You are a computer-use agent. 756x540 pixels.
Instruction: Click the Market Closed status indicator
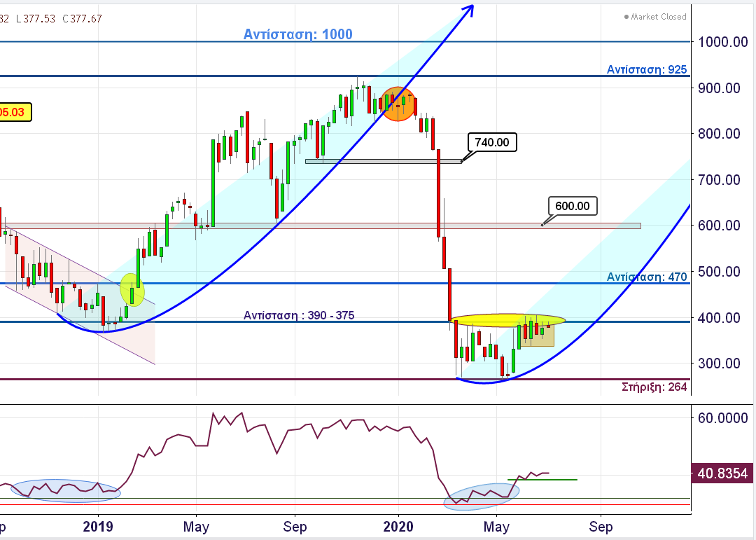654,17
